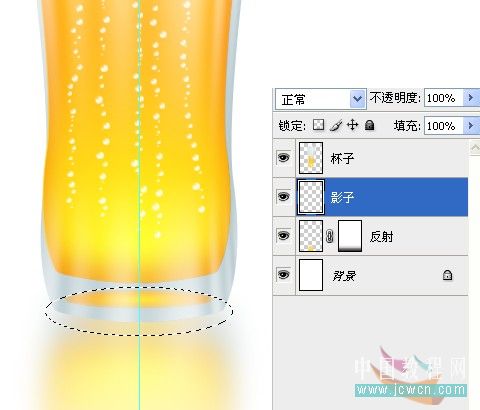Image resolution: width=480 pixels, height=410 pixels.
Task: Click padlock icon on 背景 layer
Action: [447, 275]
